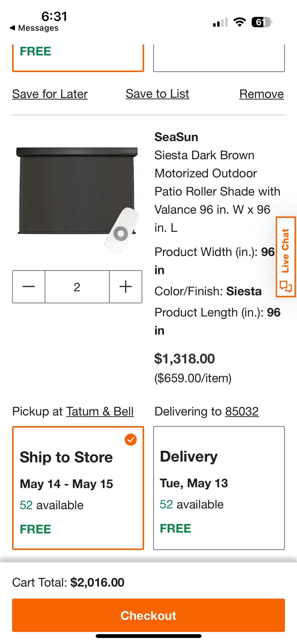Open the Live Chat side tab
Viewport: 297px width, 644px height.
[286, 257]
